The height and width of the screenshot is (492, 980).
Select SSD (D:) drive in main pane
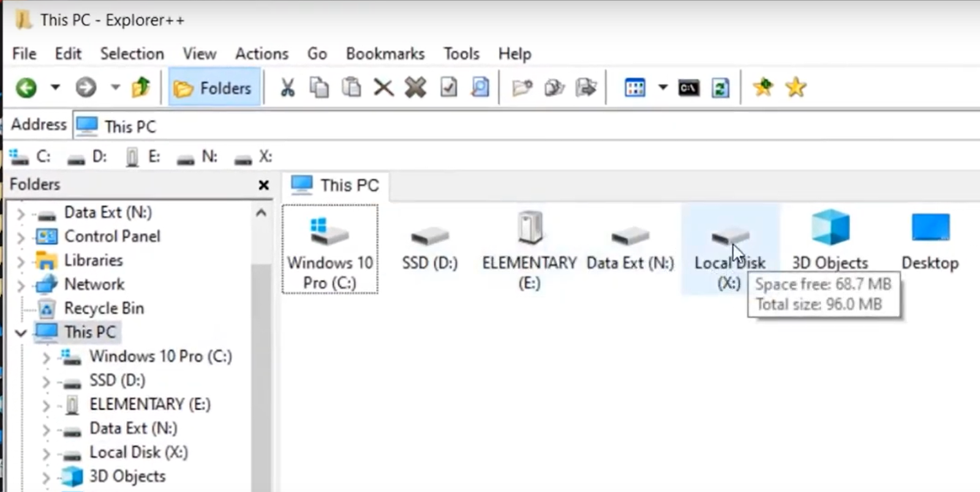pyautogui.click(x=430, y=248)
